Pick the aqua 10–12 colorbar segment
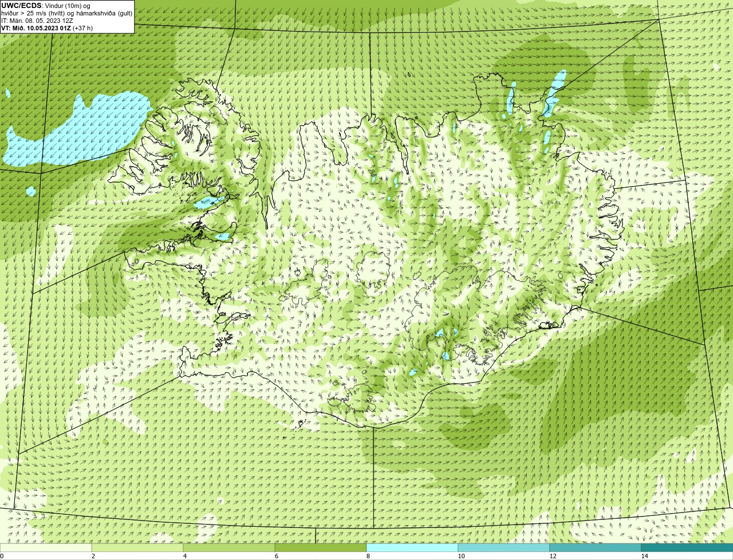733x560 pixels. point(504,547)
